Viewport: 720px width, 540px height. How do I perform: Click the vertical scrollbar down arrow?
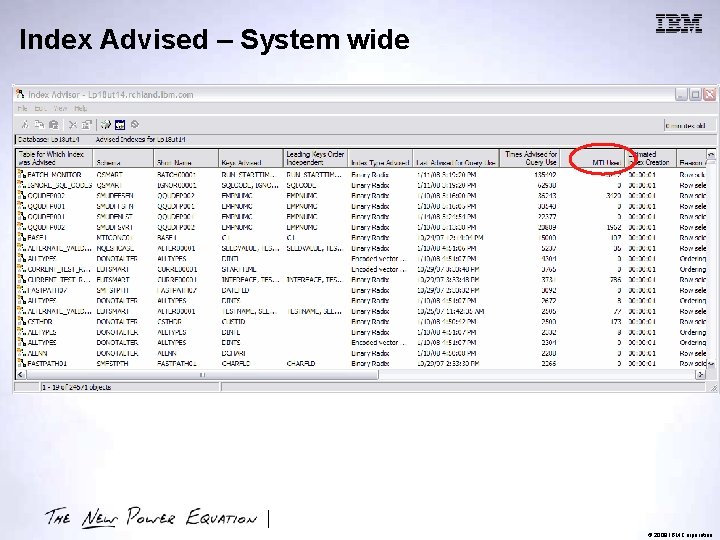coord(711,364)
